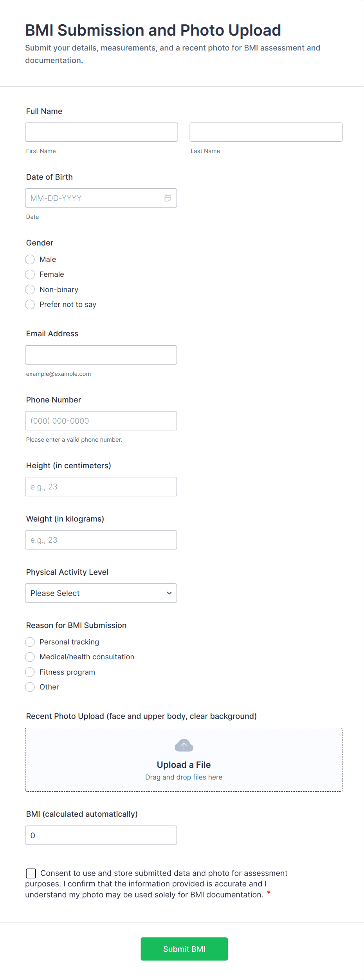This screenshot has width=364, height=980.
Task: Select Non-binary gender option
Action: [30, 290]
